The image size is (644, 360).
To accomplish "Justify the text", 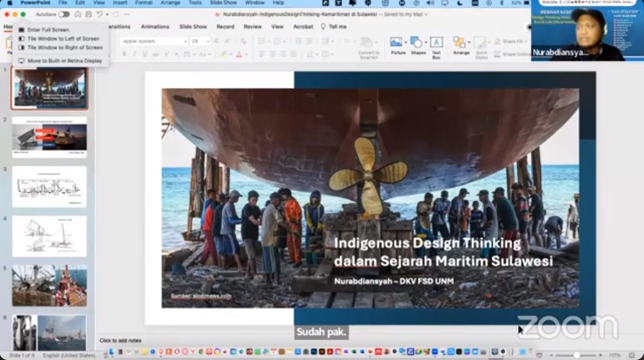I will click(294, 54).
